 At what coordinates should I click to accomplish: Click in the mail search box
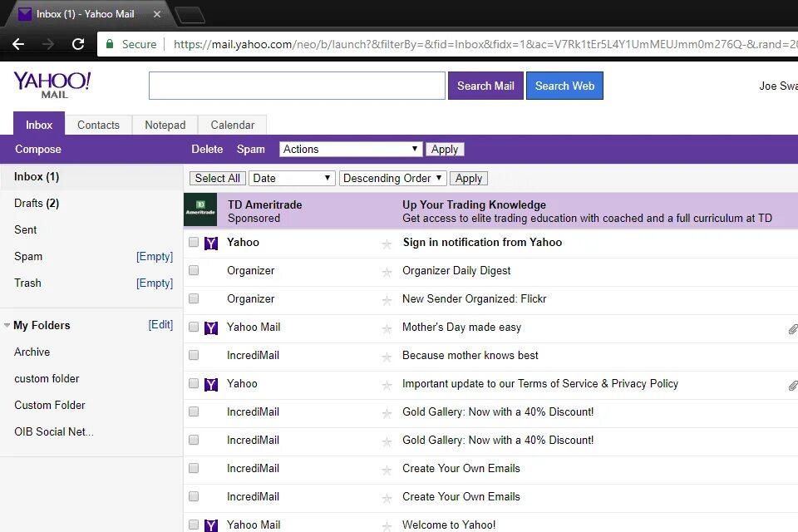tap(297, 86)
